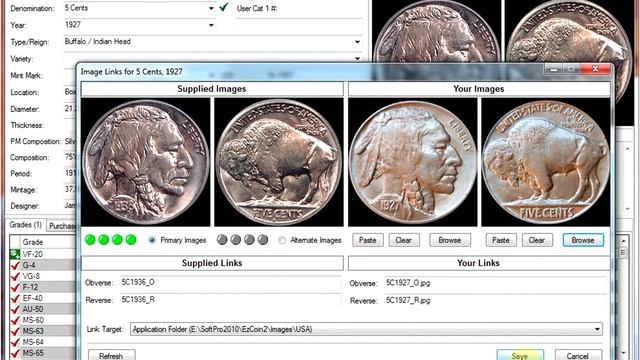Click first green Primary Images indicator dot
The image size is (640, 360).
coord(90,240)
